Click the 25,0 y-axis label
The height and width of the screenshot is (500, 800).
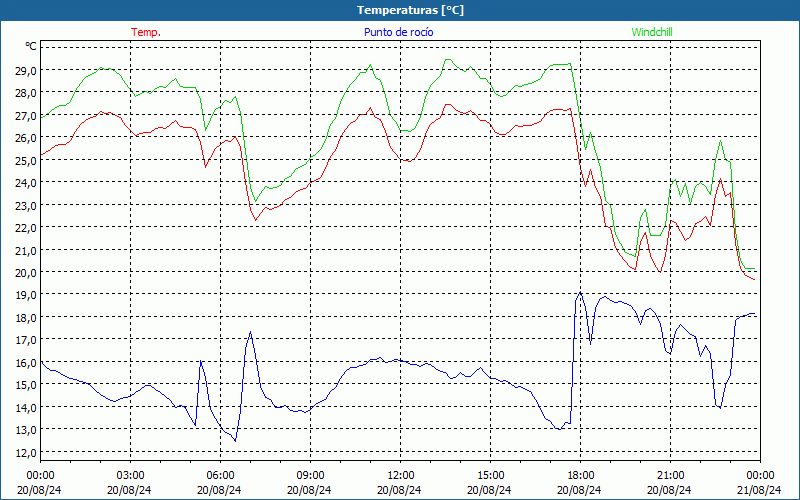(x=26, y=160)
